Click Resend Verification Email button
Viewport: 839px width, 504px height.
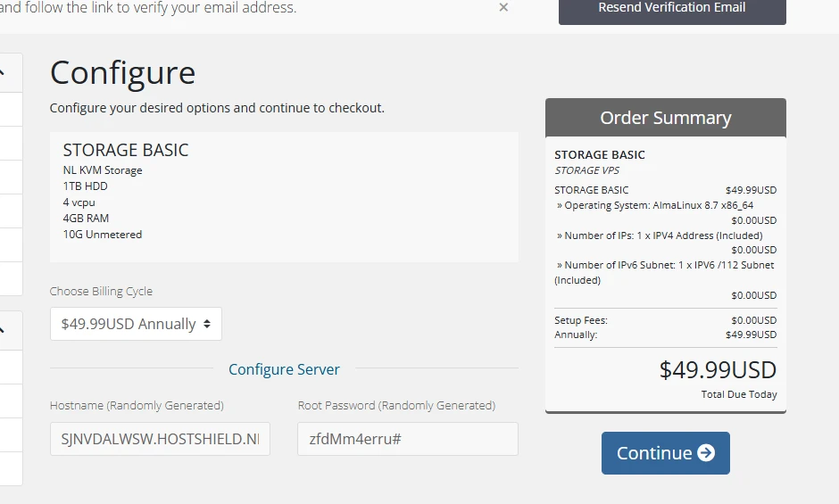tap(671, 8)
